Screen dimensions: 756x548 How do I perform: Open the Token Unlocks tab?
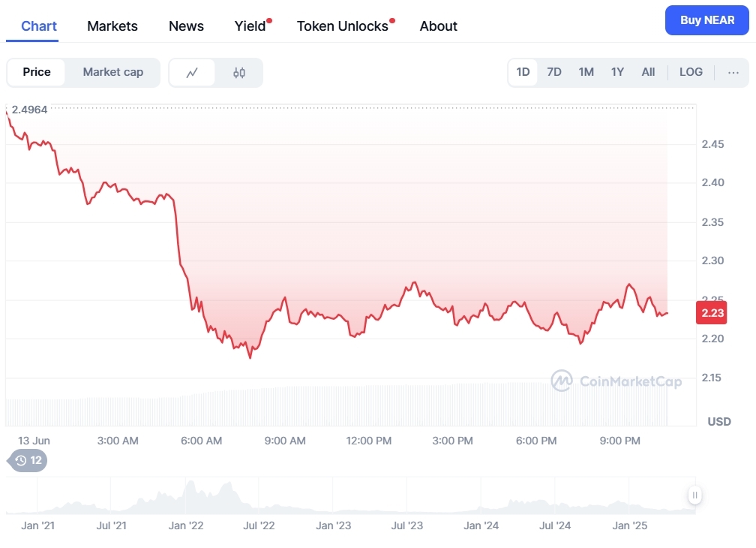point(343,26)
